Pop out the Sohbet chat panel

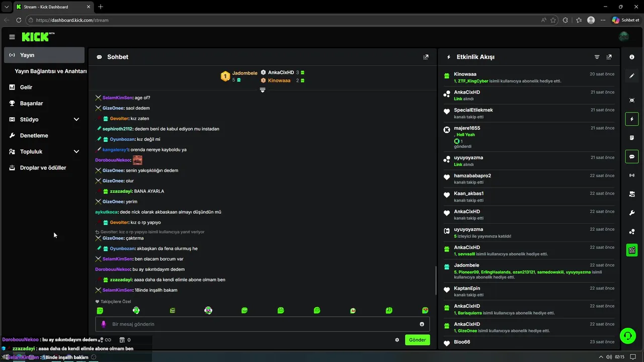point(426,57)
